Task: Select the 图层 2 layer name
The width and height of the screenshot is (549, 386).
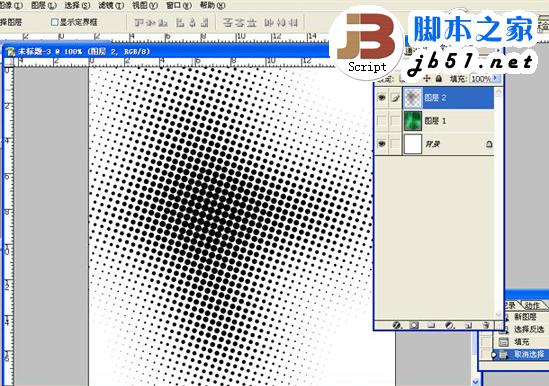Action: (435, 97)
